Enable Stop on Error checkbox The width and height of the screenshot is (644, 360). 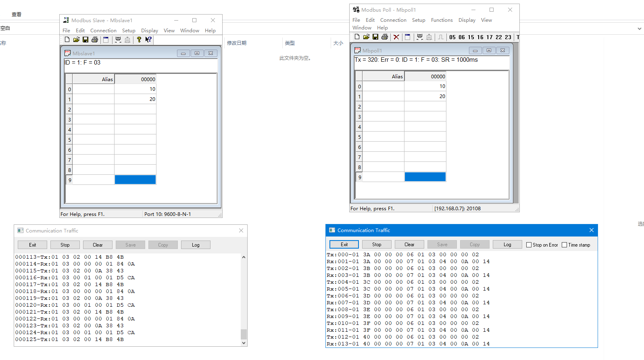point(529,245)
